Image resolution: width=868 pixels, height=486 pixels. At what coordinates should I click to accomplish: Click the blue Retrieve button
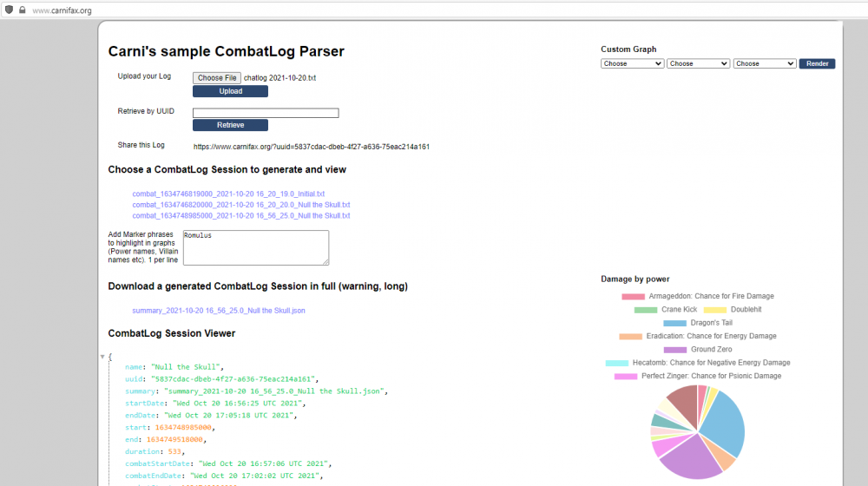(x=230, y=125)
